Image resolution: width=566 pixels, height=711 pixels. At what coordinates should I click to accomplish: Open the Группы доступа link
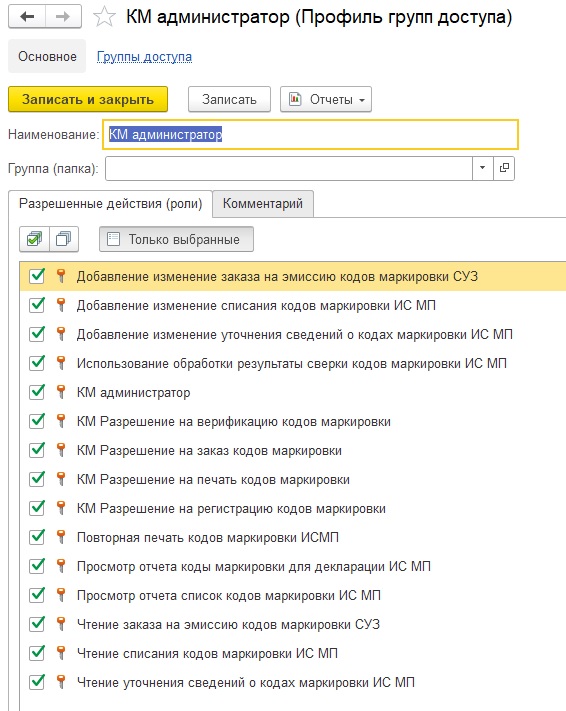click(144, 57)
